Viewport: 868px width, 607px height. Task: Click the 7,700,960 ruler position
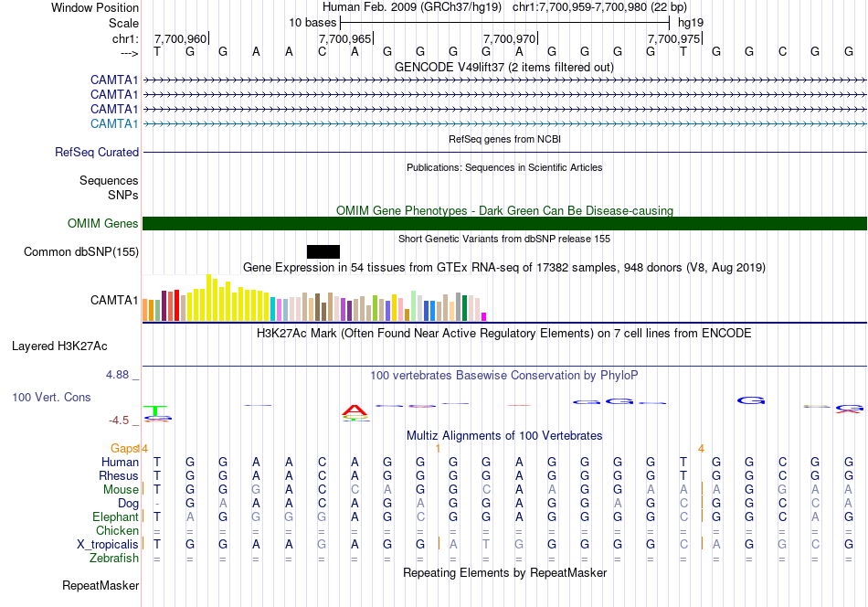(x=180, y=38)
